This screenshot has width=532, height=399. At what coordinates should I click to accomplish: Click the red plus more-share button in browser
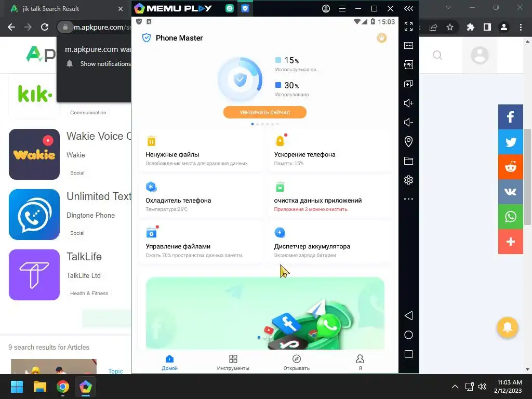(510, 242)
